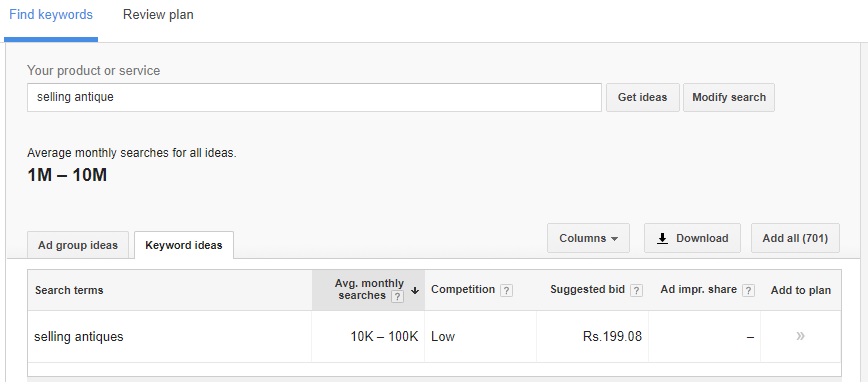
Task: Select the Find keywords tab
Action: pyautogui.click(x=51, y=15)
